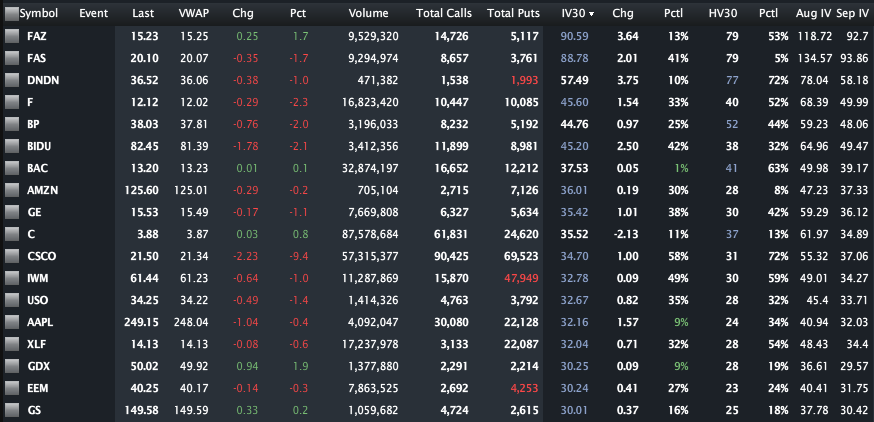Click CSCO's total calls 90,425
The width and height of the screenshot is (874, 422).
[x=450, y=256]
